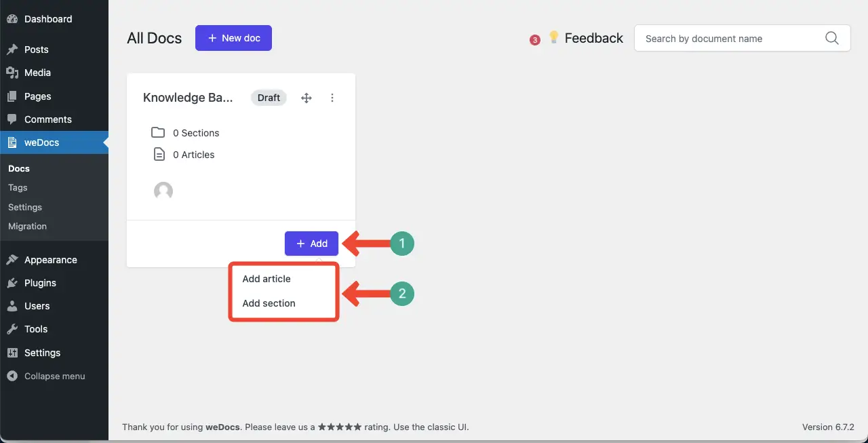Choose Add section from dropdown
The image size is (868, 443).
pyautogui.click(x=269, y=303)
